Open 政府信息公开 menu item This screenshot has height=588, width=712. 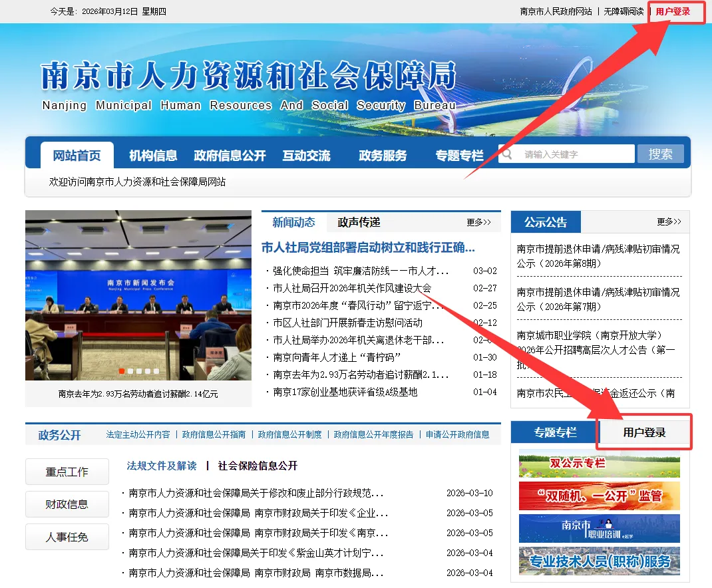230,155
